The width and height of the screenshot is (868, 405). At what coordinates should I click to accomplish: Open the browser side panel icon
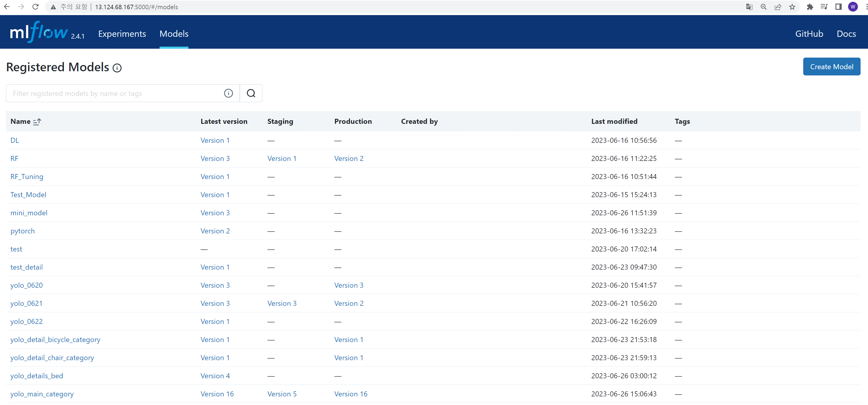(838, 7)
